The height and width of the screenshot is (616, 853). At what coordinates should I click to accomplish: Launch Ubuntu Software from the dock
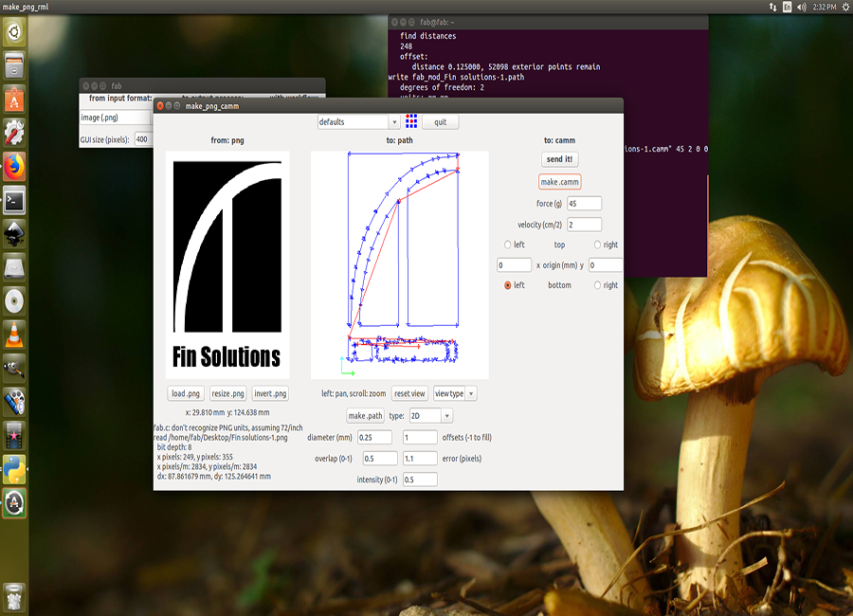(x=14, y=100)
